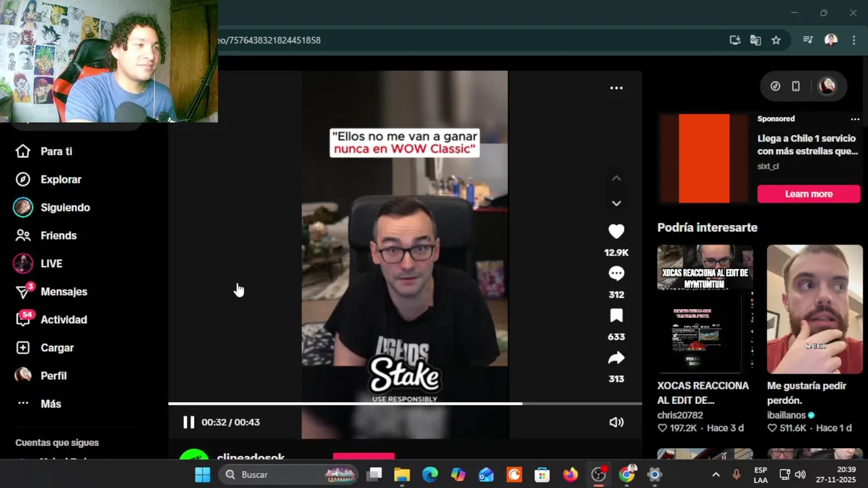Open the Explorar compass page
868x488 pixels.
[48, 180]
